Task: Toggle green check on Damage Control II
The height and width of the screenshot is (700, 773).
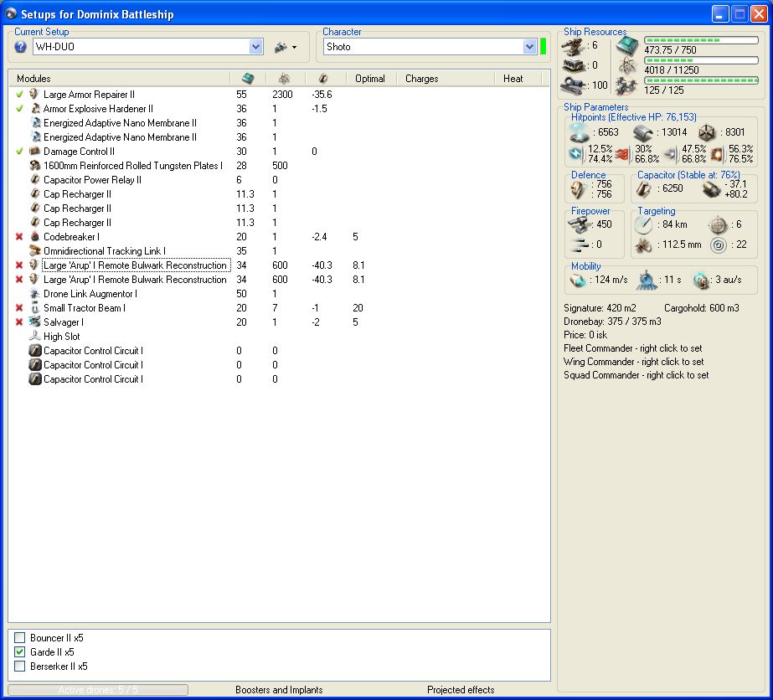Action: (x=19, y=151)
